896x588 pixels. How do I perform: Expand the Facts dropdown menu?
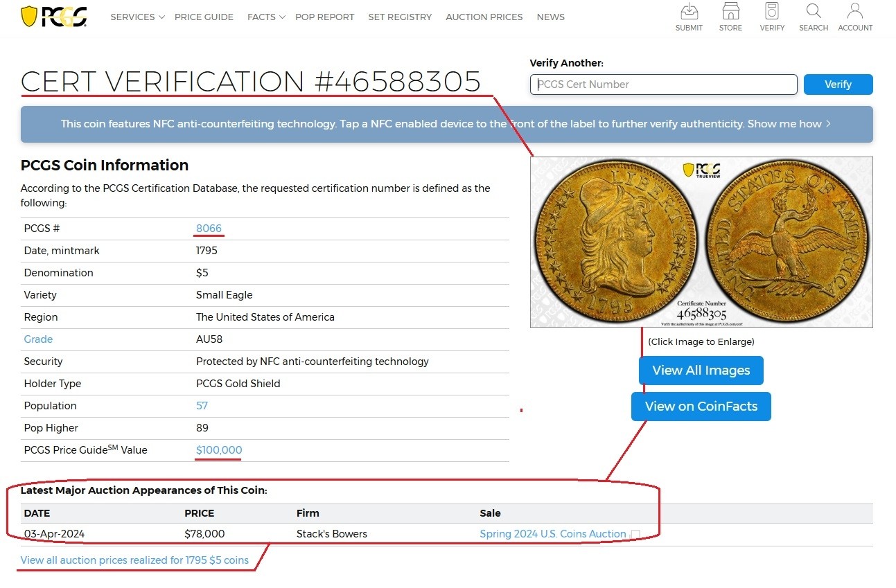266,17
